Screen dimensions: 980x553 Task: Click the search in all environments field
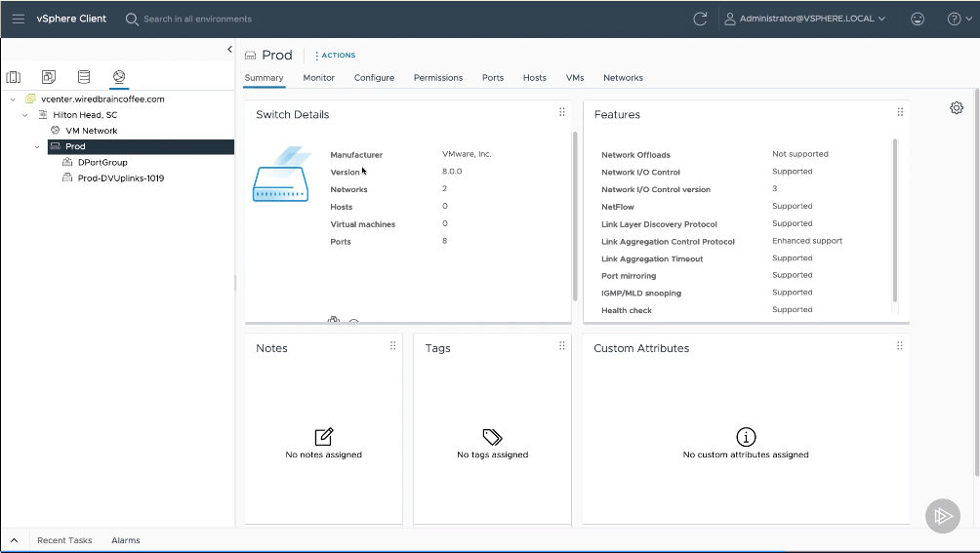click(197, 19)
